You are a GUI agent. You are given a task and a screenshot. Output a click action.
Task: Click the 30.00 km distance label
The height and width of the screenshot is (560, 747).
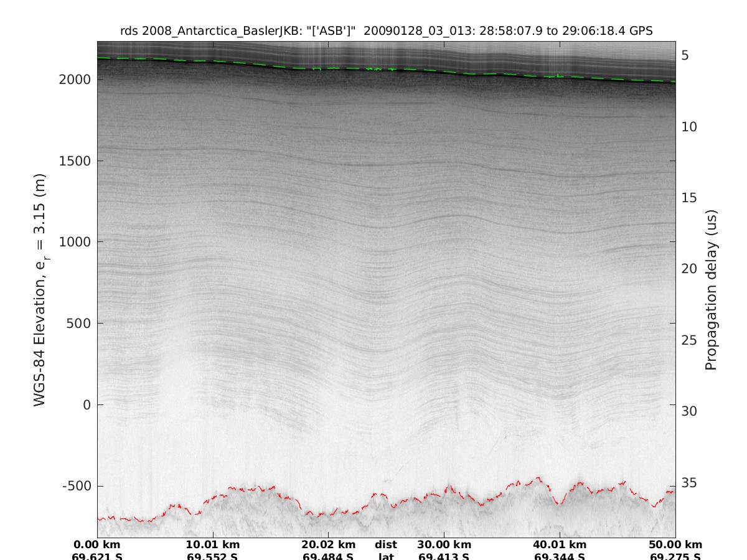click(444, 544)
